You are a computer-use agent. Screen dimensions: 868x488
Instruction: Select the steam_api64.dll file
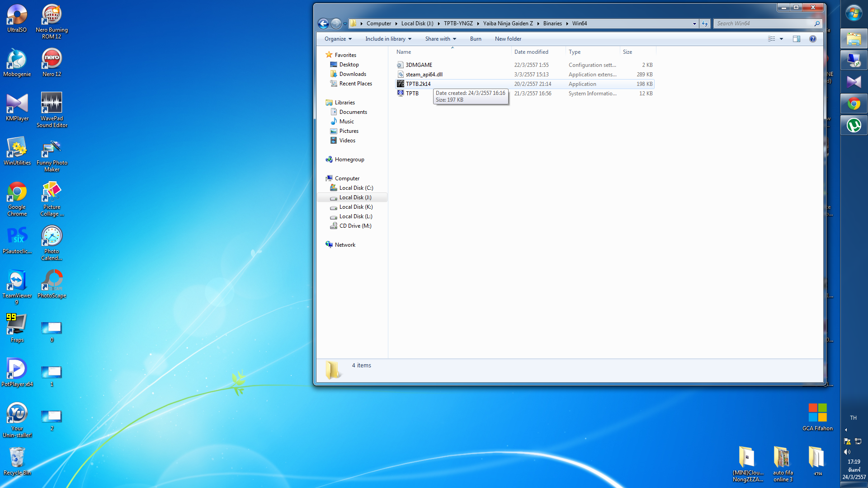(x=424, y=75)
